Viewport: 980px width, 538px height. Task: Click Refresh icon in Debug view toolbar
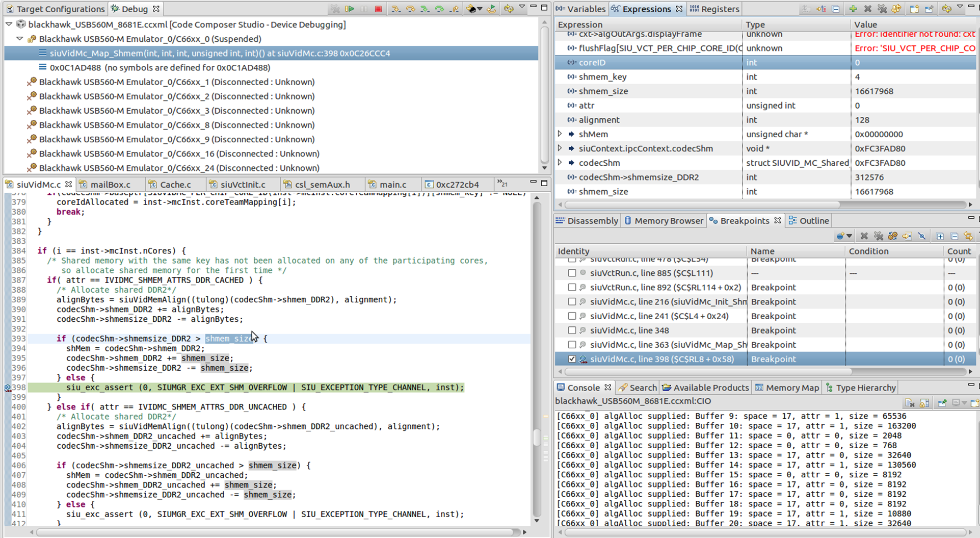click(509, 9)
